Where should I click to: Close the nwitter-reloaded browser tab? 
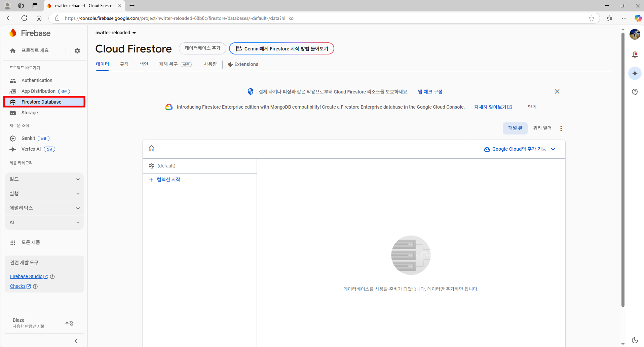[119, 6]
